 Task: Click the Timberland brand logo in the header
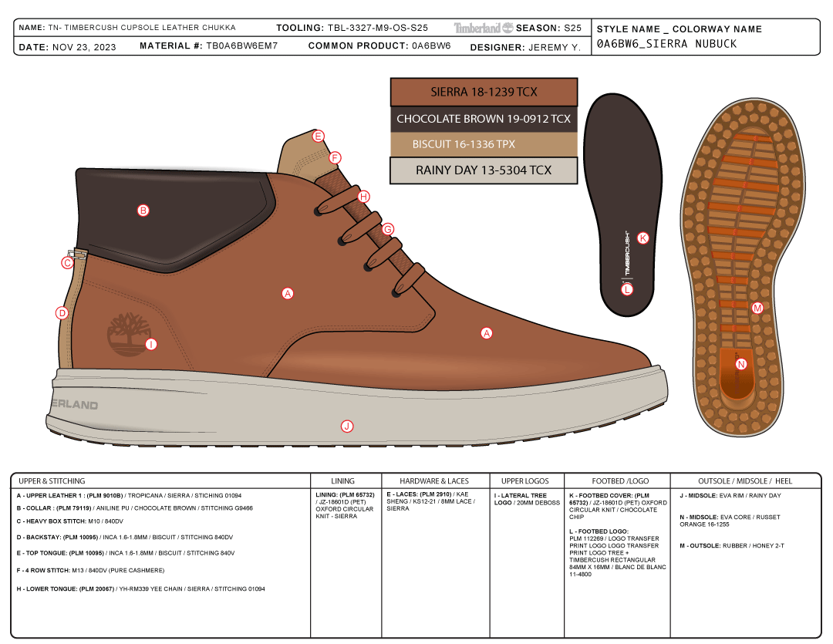point(484,28)
